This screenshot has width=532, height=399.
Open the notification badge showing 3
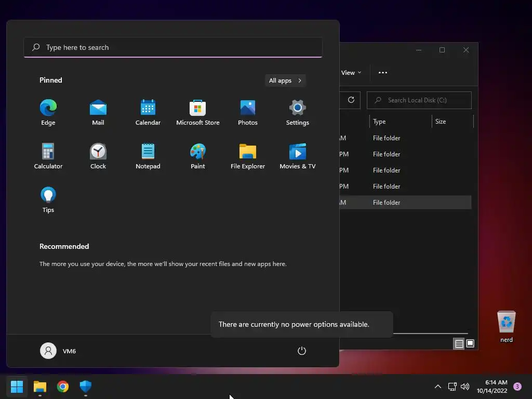click(517, 387)
